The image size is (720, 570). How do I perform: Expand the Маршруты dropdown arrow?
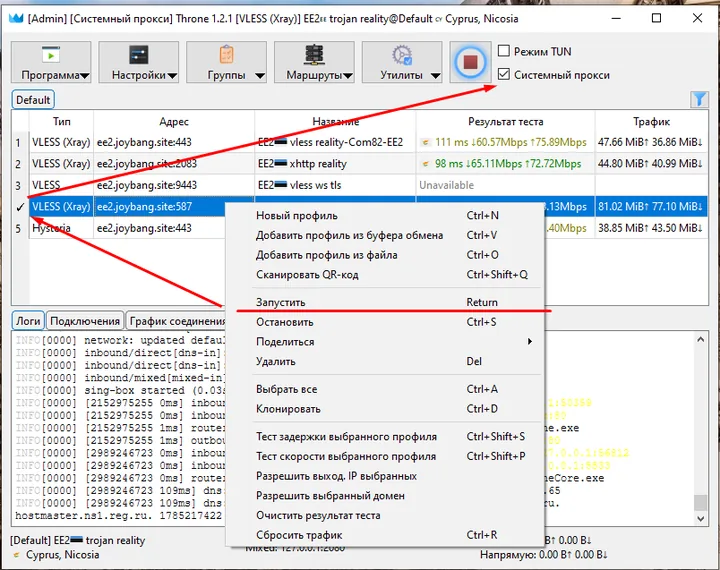348,76
